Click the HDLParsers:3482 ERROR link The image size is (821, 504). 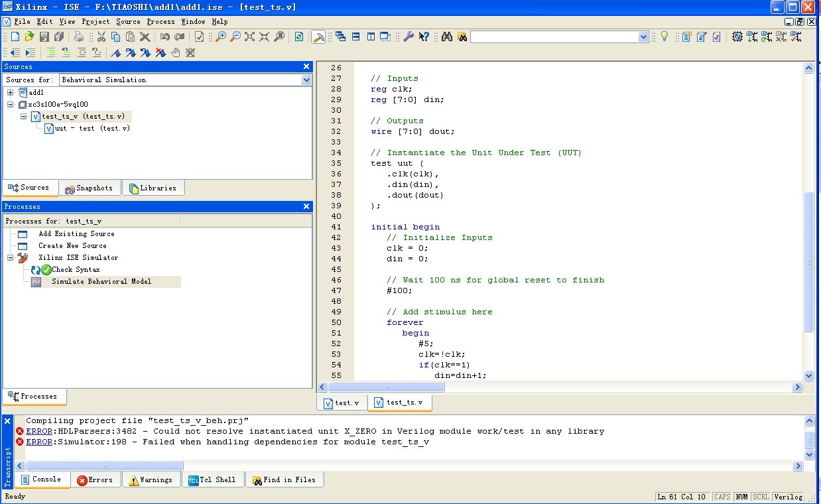tap(38, 431)
